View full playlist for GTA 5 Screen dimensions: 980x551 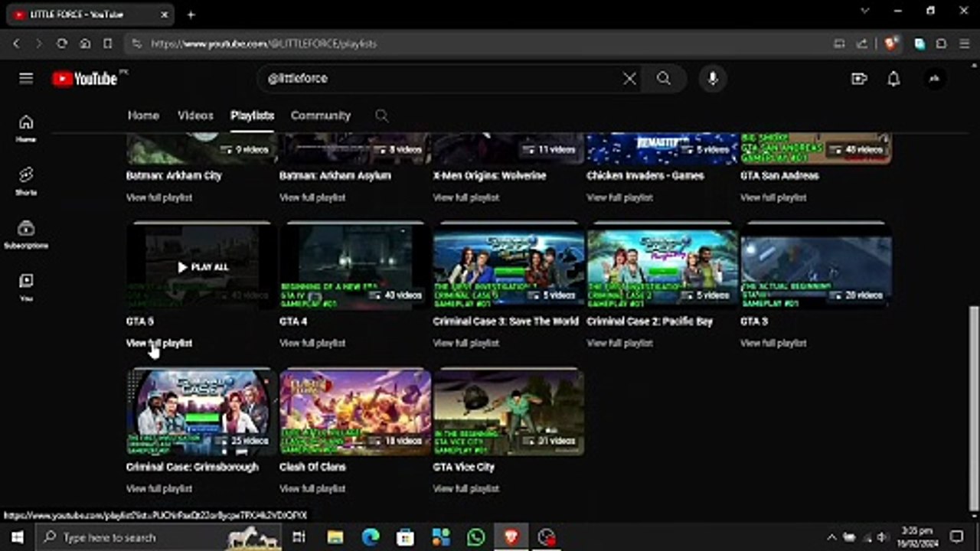click(159, 343)
